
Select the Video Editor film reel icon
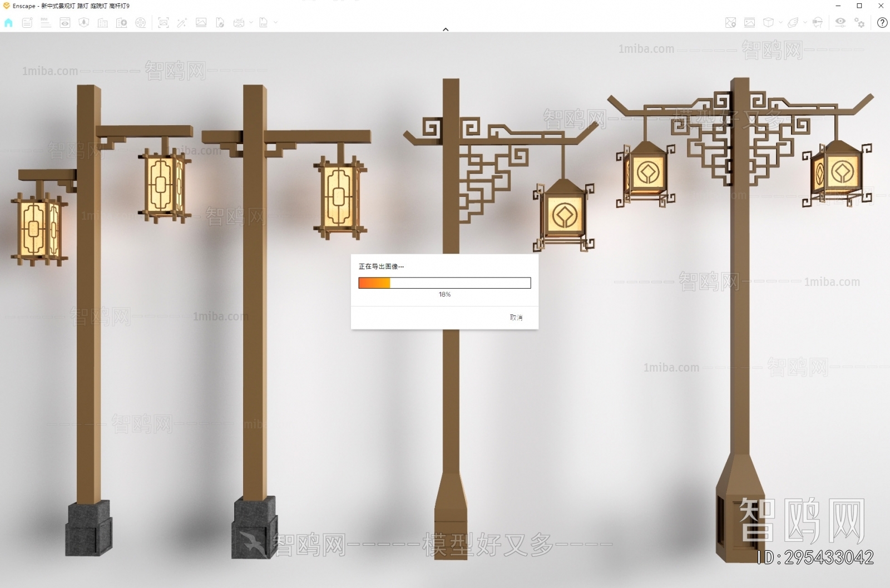[141, 23]
